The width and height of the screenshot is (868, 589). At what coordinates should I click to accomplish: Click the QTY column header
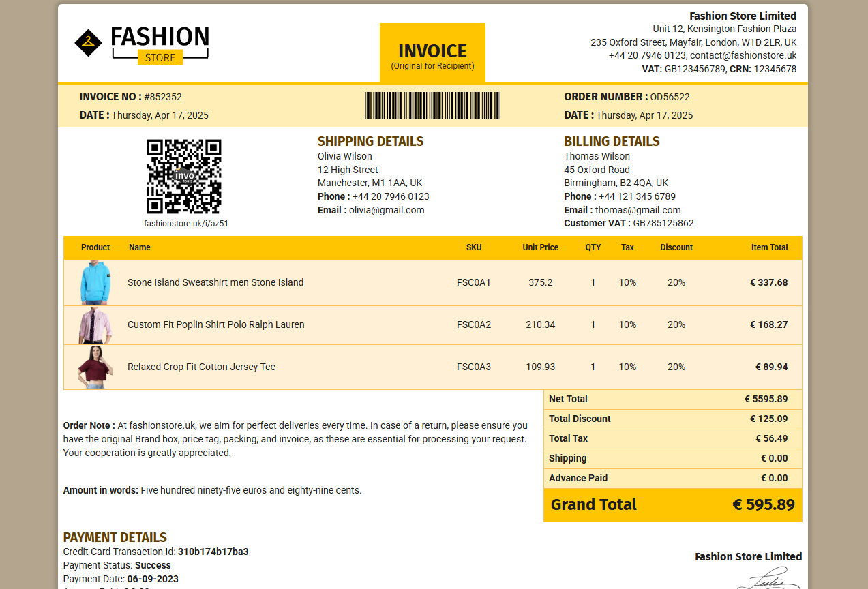tap(593, 247)
